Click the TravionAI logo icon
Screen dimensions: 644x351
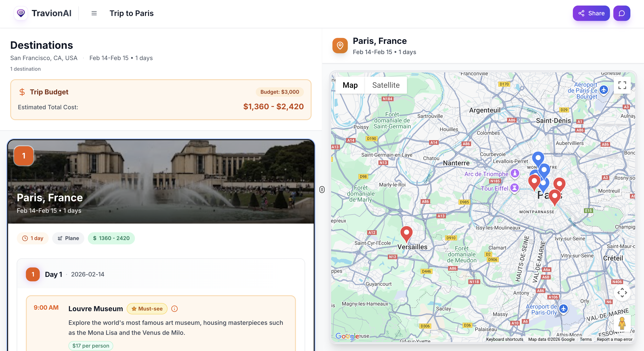coord(21,13)
